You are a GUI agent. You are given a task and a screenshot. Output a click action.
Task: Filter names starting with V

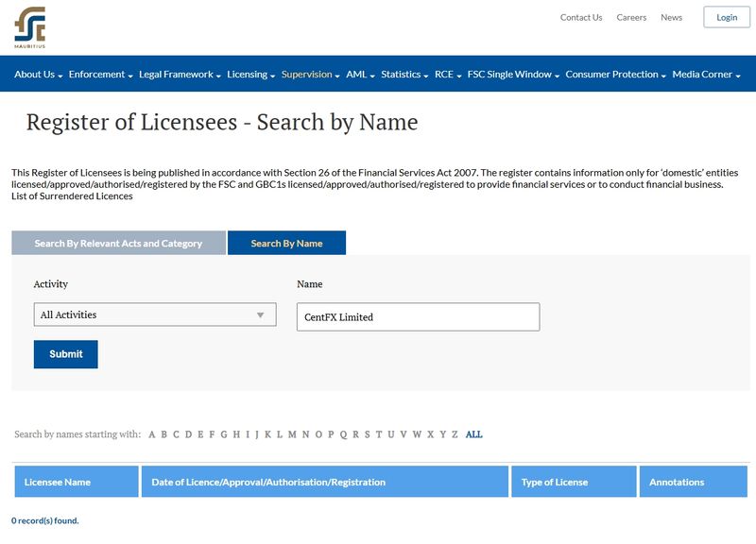[404, 434]
